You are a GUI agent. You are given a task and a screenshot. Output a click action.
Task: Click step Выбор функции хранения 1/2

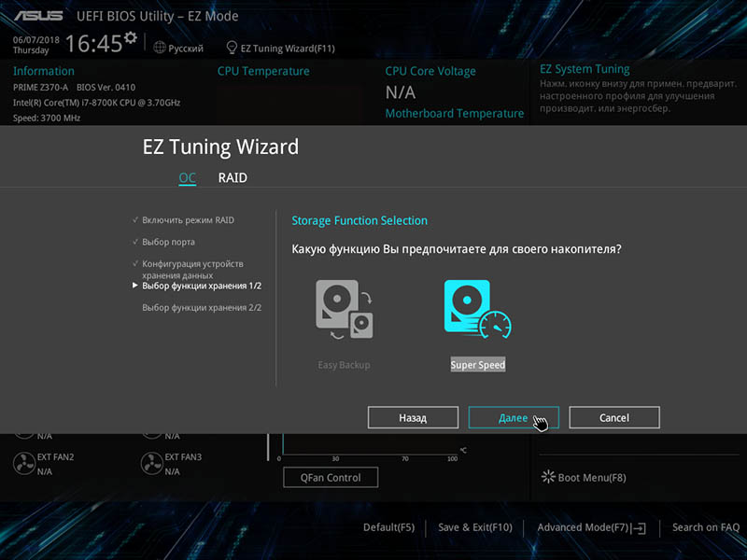(x=202, y=286)
